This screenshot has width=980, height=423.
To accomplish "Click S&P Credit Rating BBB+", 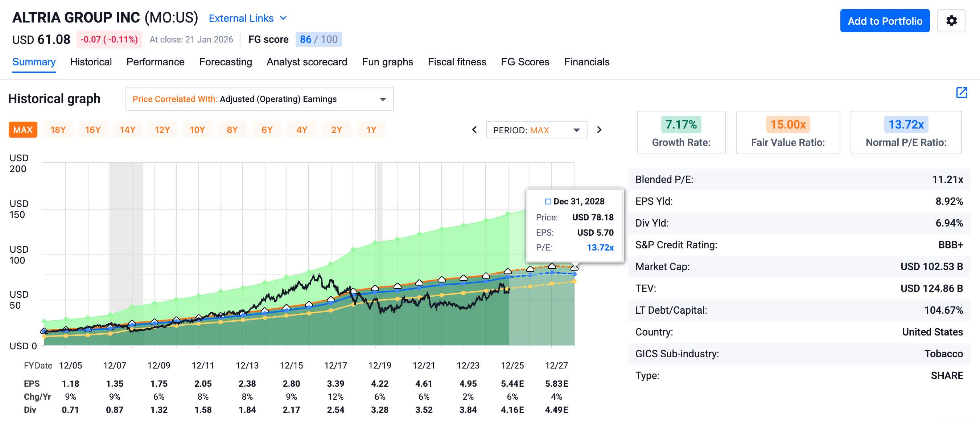I will click(x=950, y=244).
